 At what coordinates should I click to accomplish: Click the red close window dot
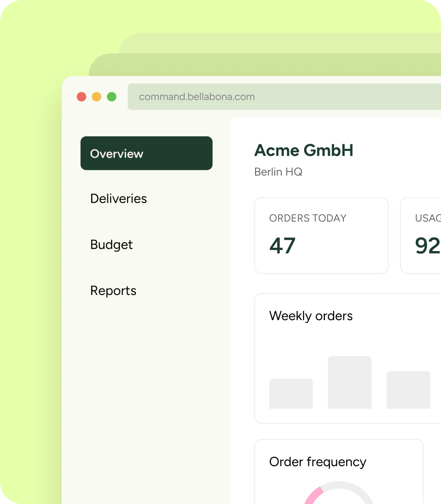click(81, 97)
